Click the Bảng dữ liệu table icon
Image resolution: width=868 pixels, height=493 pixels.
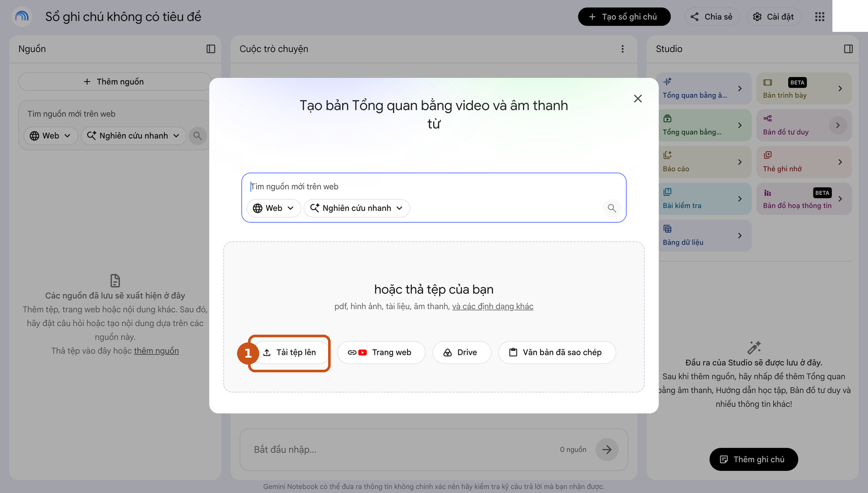click(x=667, y=228)
